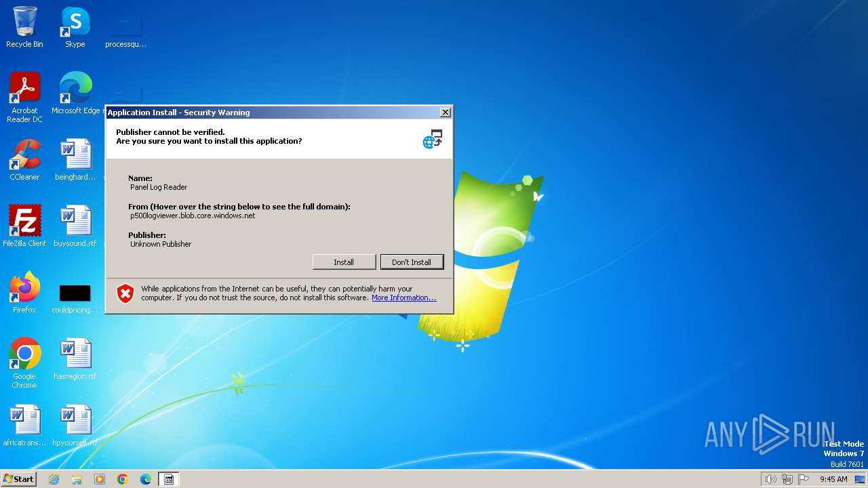Screen dimensions: 868x488
Task: Click the application install globe icon in the dialog
Action: (433, 139)
